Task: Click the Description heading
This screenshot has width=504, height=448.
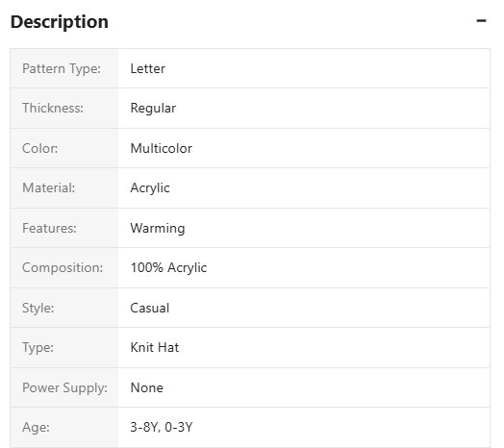Action: coord(60,22)
